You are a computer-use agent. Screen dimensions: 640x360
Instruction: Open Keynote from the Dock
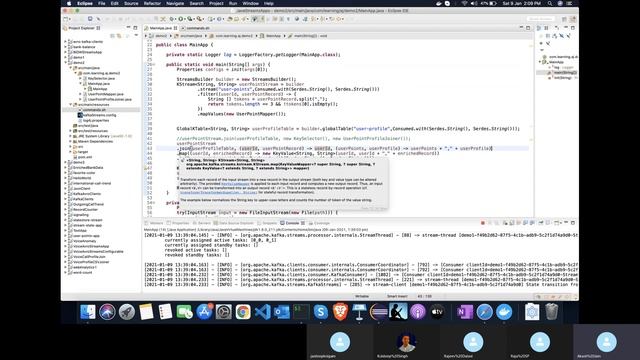pos(359,312)
